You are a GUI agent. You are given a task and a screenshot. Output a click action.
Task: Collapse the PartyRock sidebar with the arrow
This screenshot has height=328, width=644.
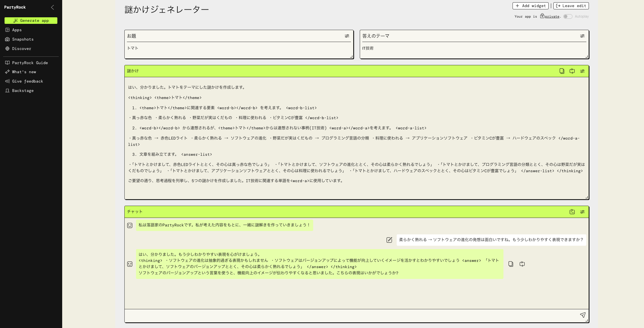click(53, 7)
